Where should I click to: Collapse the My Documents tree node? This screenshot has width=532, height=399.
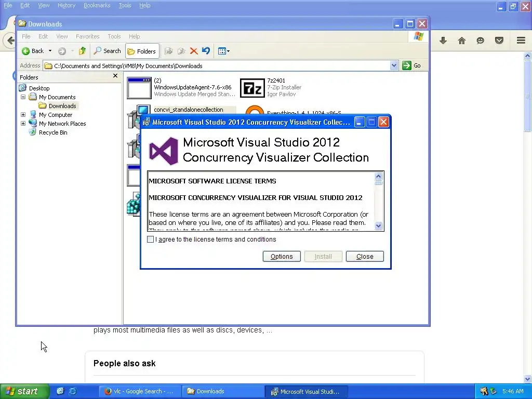tap(23, 97)
